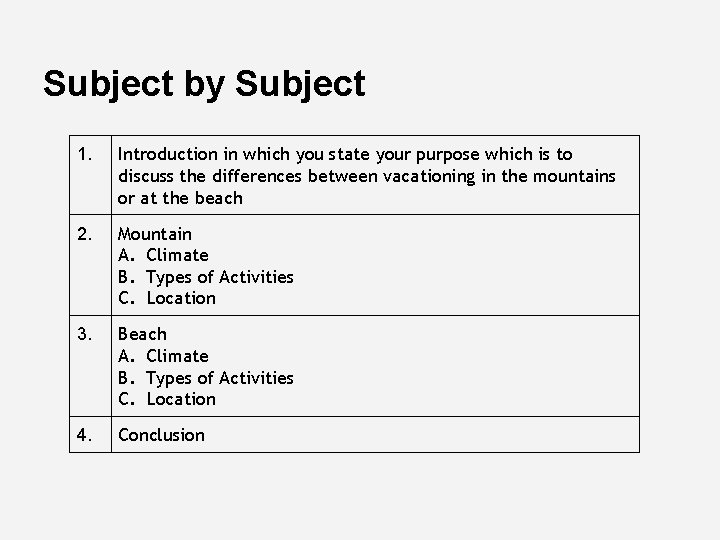
Task: Select "B. Types of Activities" under Mountain
Action: (206, 277)
